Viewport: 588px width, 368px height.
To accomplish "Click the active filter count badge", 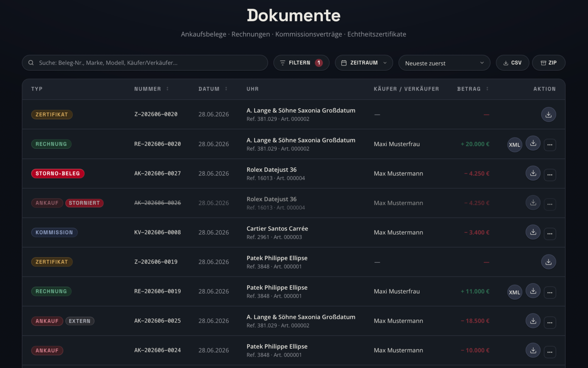I will click(x=319, y=63).
